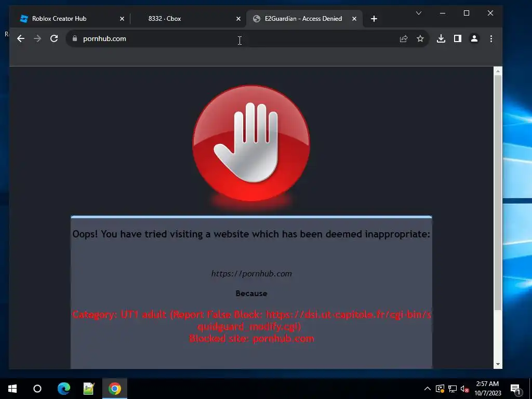Go back to the previous page
Image resolution: width=532 pixels, height=399 pixels.
tap(21, 38)
